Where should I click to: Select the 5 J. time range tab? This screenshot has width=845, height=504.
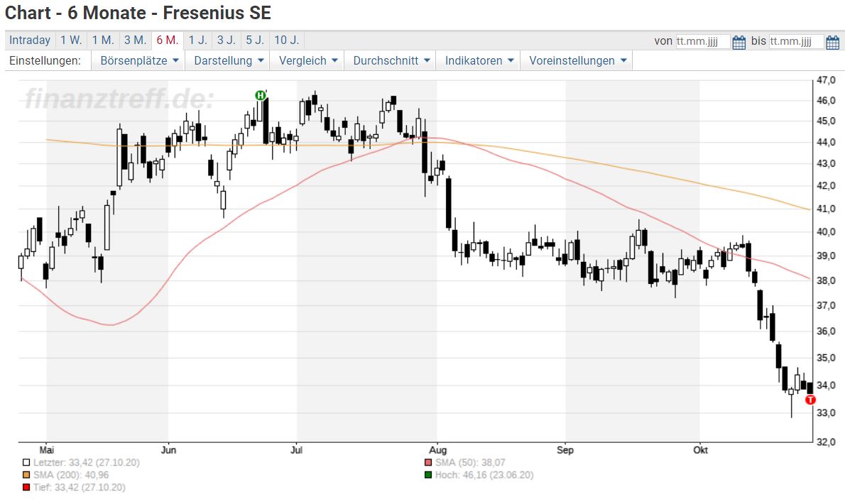[x=255, y=40]
